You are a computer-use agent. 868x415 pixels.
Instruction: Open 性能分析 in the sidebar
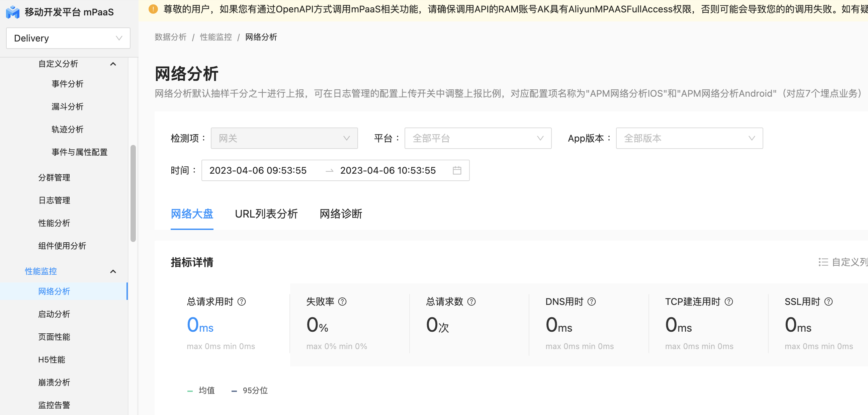(x=54, y=223)
